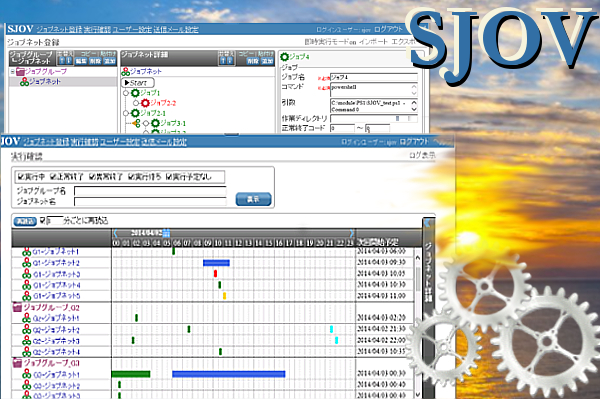Screen dimensions: 600x399
Task: Click timeline table scrollbar down arrow
Action: [x=418, y=394]
